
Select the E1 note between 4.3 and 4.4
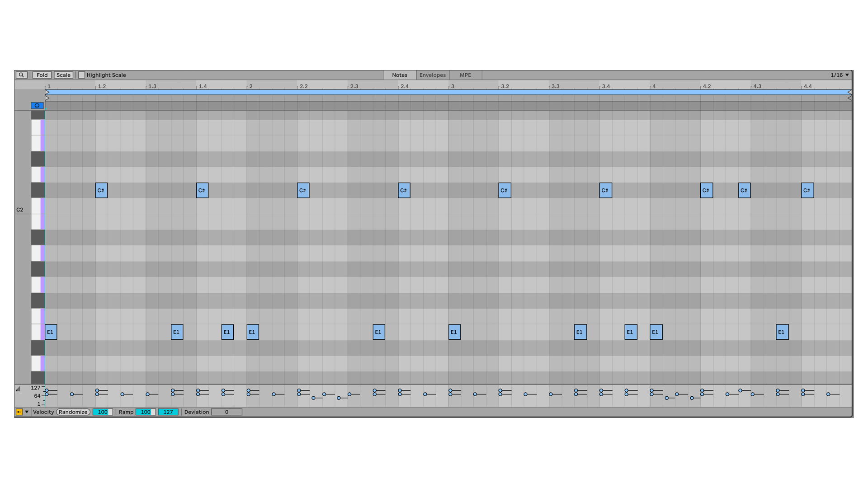[782, 332]
